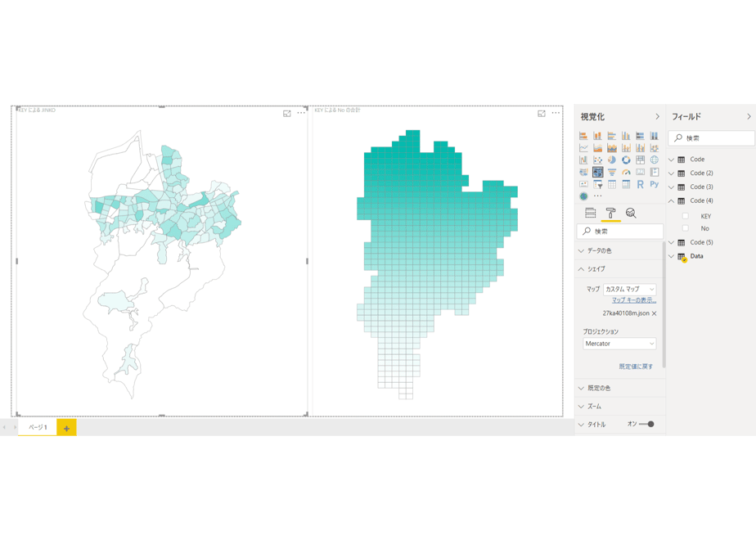Open the Mercator projection dropdown
Screen dimensions: 756x540
(619, 344)
